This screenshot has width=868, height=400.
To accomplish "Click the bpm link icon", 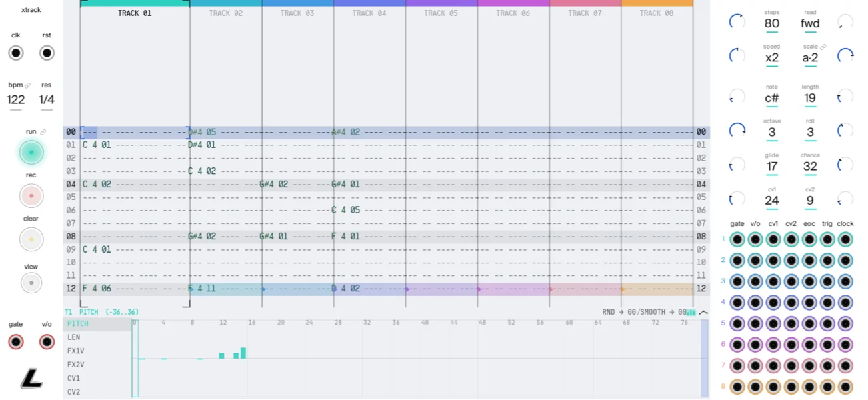I will pos(27,85).
